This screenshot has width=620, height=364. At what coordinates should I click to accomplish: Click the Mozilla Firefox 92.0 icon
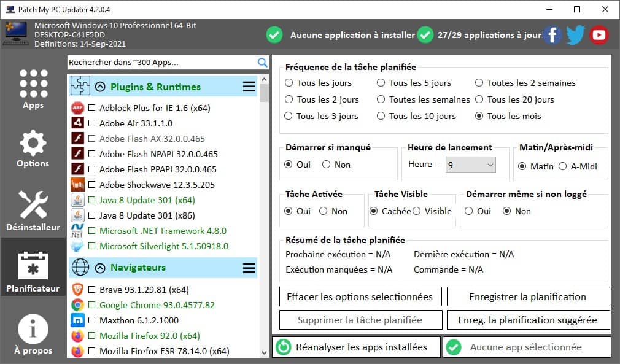tap(77, 336)
